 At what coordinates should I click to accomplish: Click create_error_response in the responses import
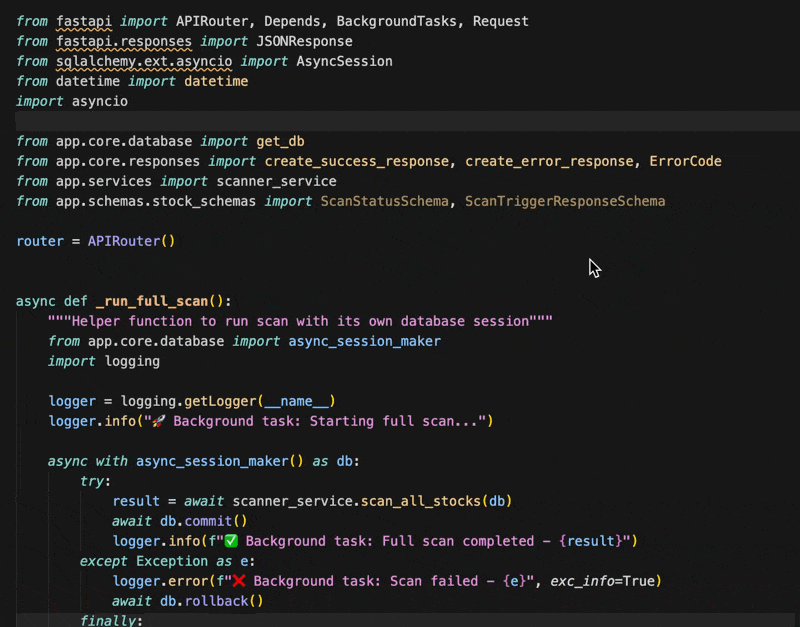click(549, 161)
